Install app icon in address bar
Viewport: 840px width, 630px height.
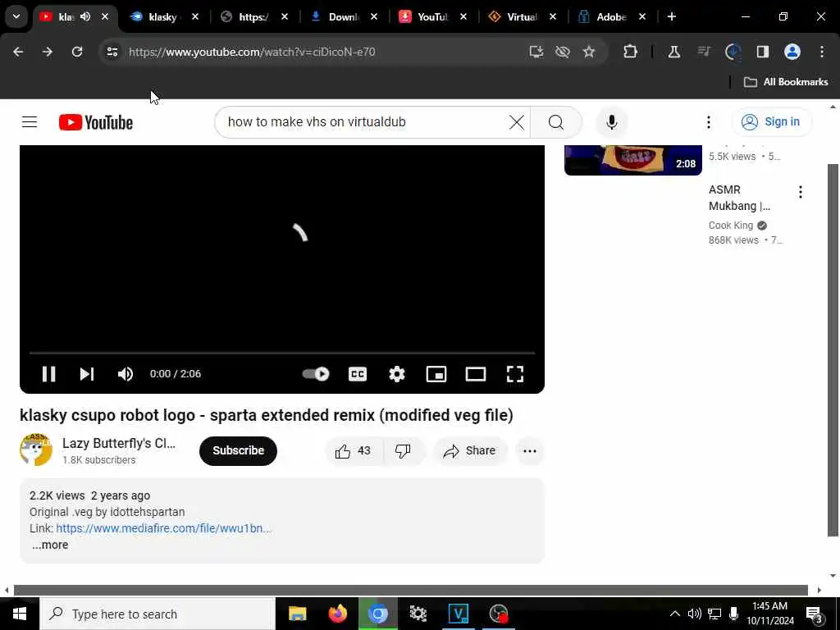(536, 52)
